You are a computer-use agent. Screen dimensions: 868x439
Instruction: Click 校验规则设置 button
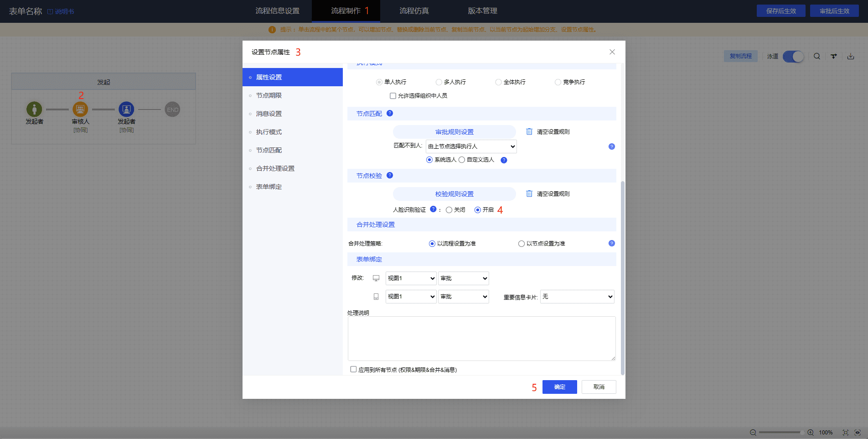[x=455, y=194]
